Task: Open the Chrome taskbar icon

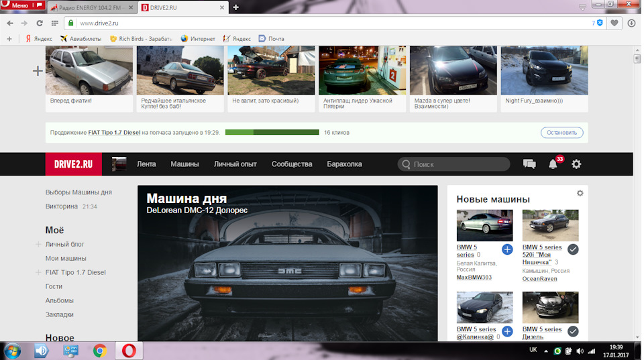Action: pyautogui.click(x=99, y=351)
